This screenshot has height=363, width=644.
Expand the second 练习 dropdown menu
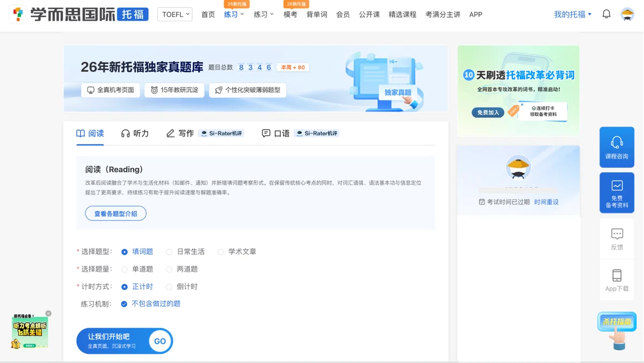(264, 14)
